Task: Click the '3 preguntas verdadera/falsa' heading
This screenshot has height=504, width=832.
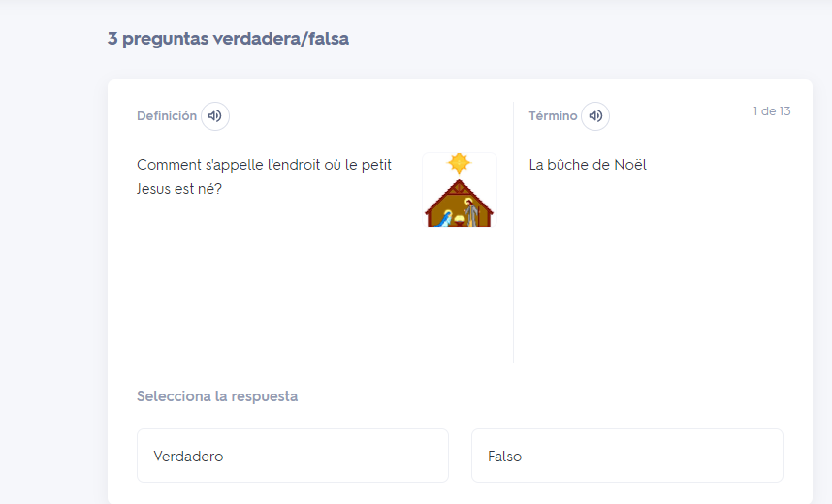Action: (x=228, y=39)
